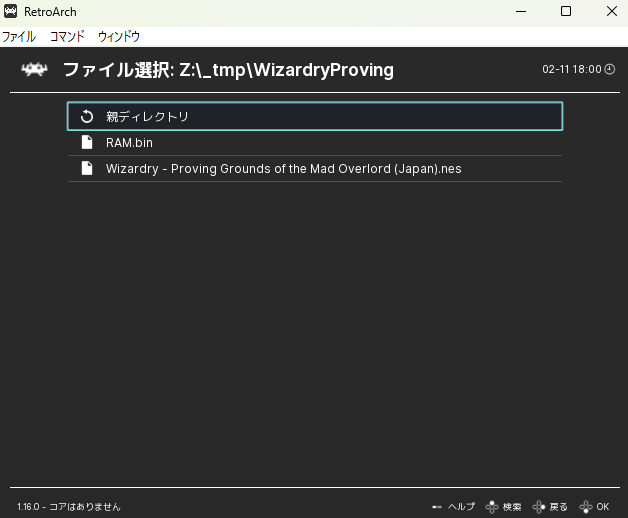This screenshot has height=518, width=628.
Task: Click the parent directory back-arrow icon
Action: pyautogui.click(x=87, y=117)
